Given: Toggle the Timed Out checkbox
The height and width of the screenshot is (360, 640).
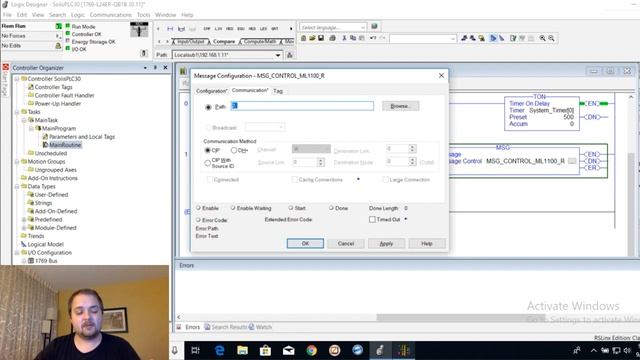Looking at the screenshot, I should (372, 220).
